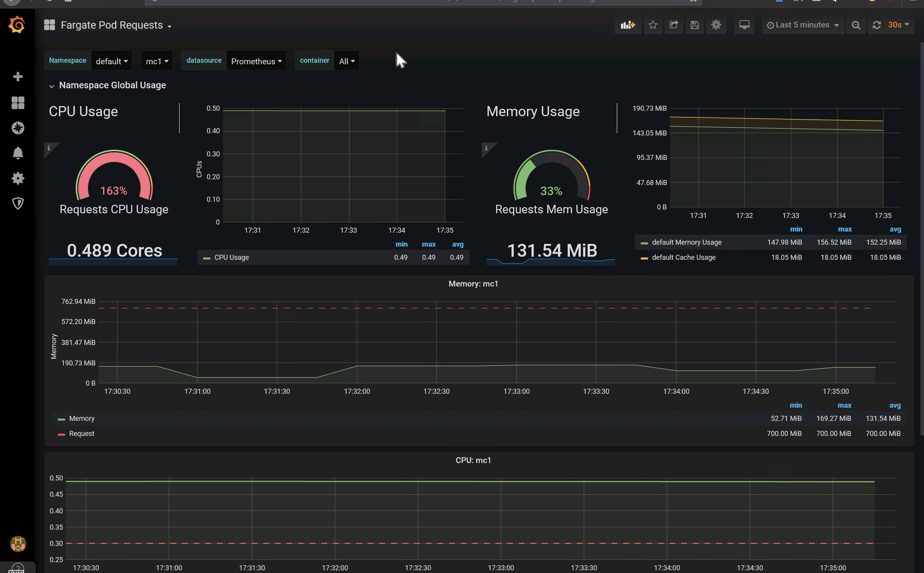Image resolution: width=924 pixels, height=573 pixels.
Task: Save the dashboard with disk icon
Action: 695,25
